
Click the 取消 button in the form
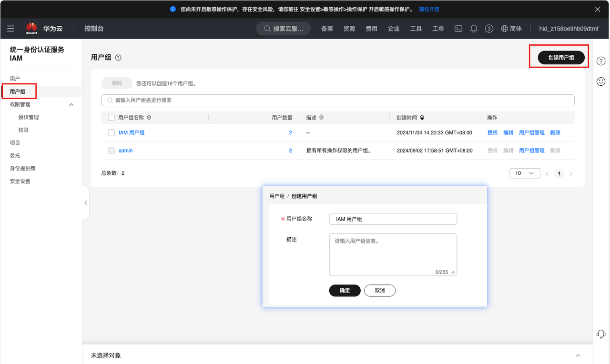tap(380, 291)
